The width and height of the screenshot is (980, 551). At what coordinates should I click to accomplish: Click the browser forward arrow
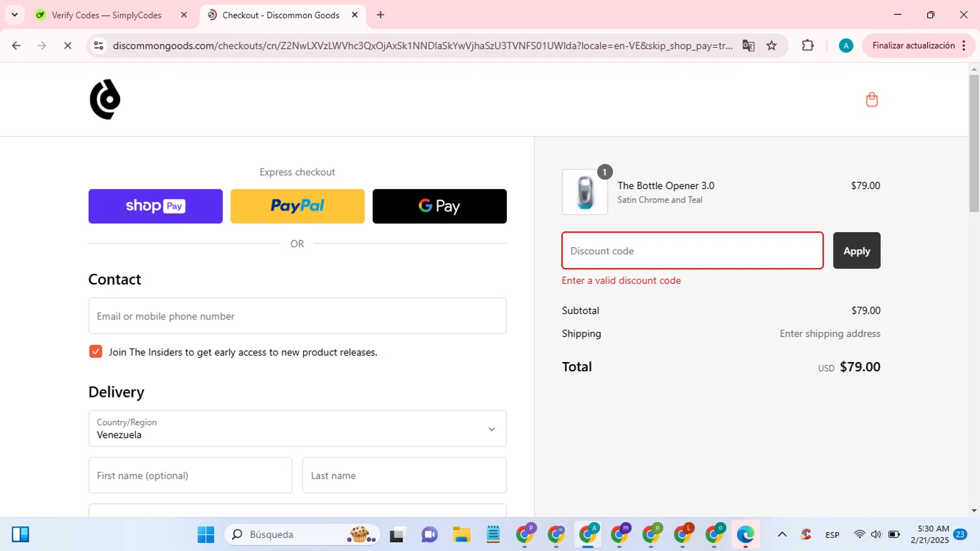tap(42, 46)
